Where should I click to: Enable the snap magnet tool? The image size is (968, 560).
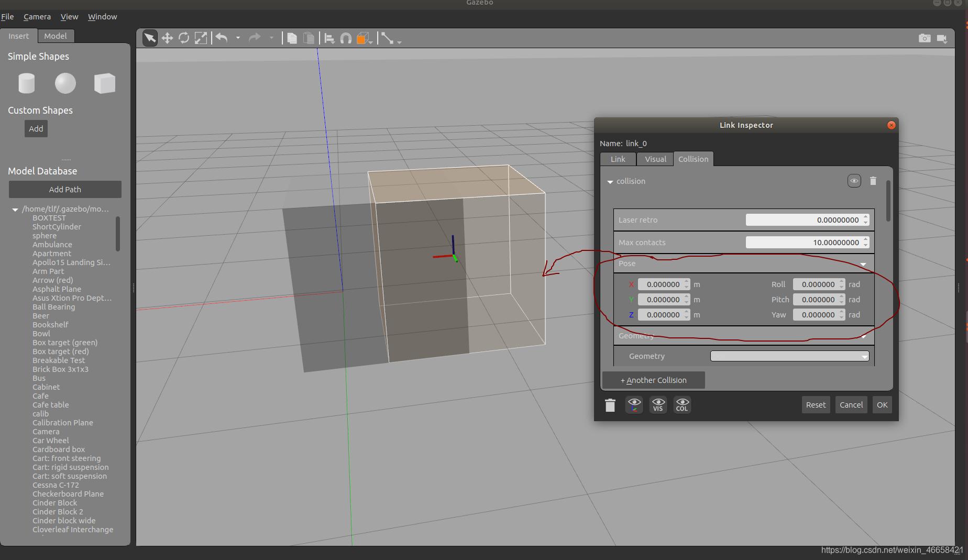(346, 38)
